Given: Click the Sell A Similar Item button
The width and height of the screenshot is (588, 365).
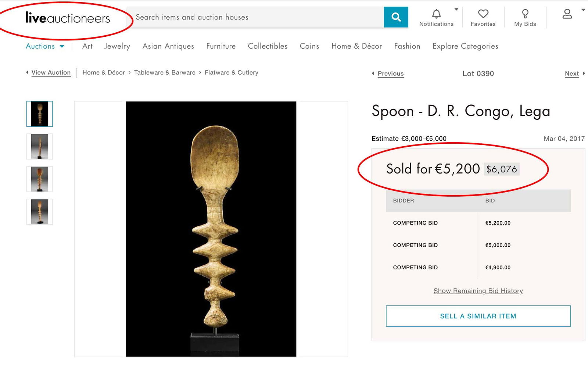Looking at the screenshot, I should coord(478,316).
